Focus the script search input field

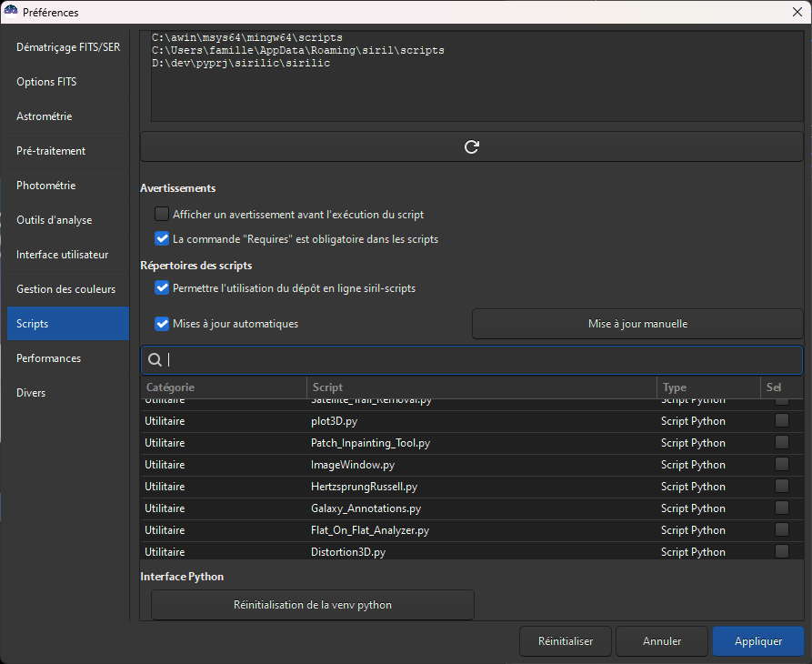(x=482, y=360)
